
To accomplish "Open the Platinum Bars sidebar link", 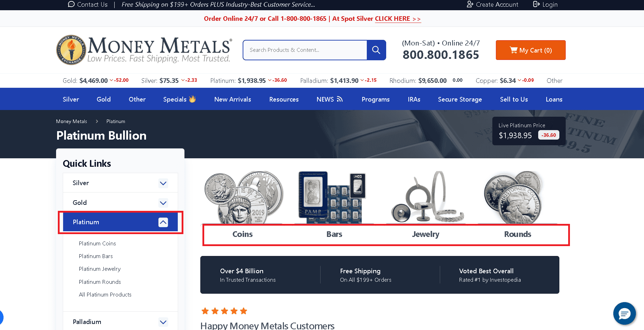I will coord(96,256).
